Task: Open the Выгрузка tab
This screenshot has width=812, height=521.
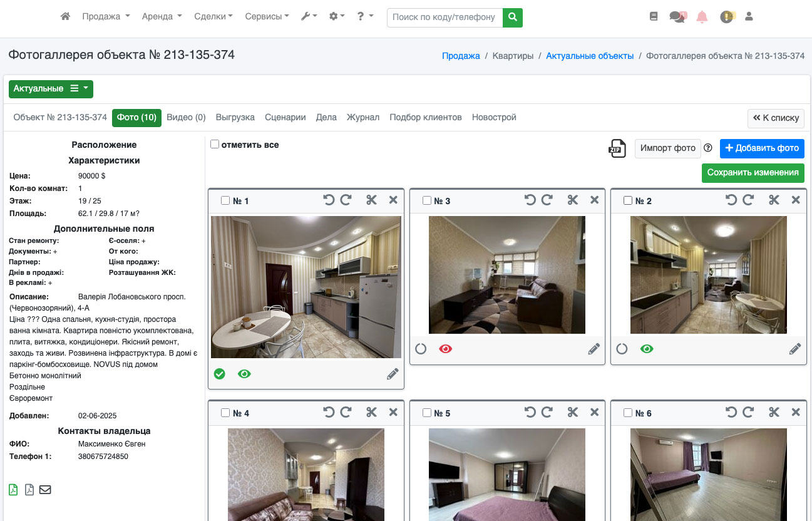Action: click(235, 118)
